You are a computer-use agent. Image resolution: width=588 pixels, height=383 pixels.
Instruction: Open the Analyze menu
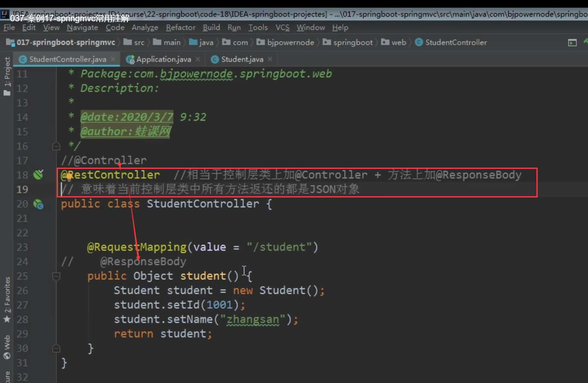[x=145, y=27]
